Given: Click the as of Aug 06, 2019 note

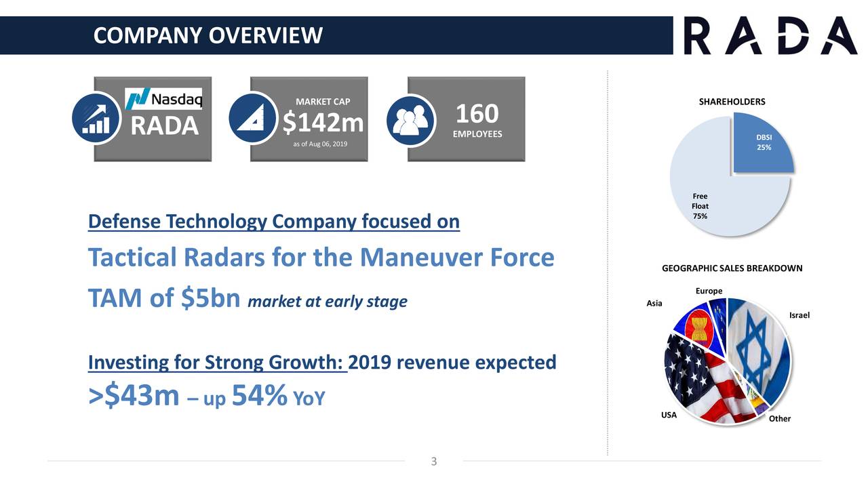Looking at the screenshot, I should [319, 144].
